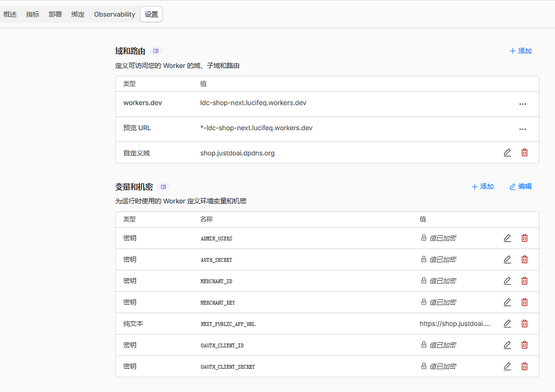Screen dimensions: 555x392
Task: Click the ldc-shop-next.lucifeq.workers.dev value
Action: 253,102
